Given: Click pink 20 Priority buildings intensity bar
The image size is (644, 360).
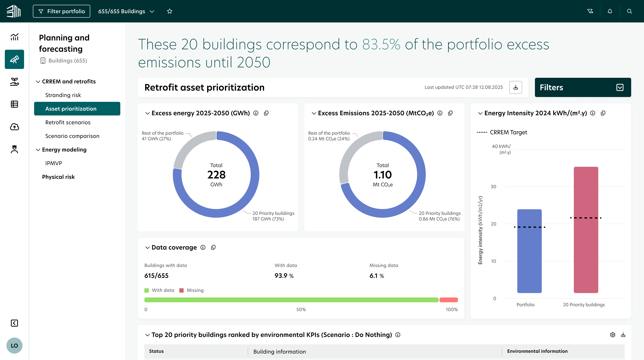Looking at the screenshot, I should [586, 230].
